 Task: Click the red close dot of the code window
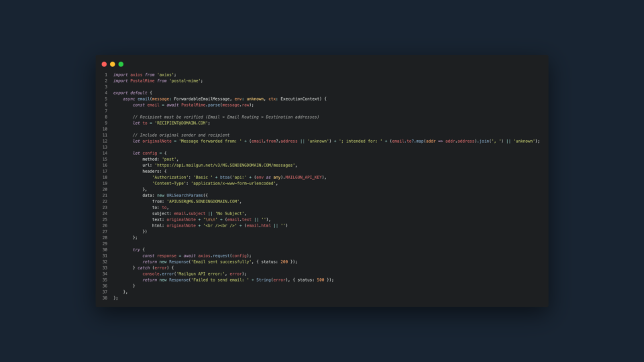[104, 64]
